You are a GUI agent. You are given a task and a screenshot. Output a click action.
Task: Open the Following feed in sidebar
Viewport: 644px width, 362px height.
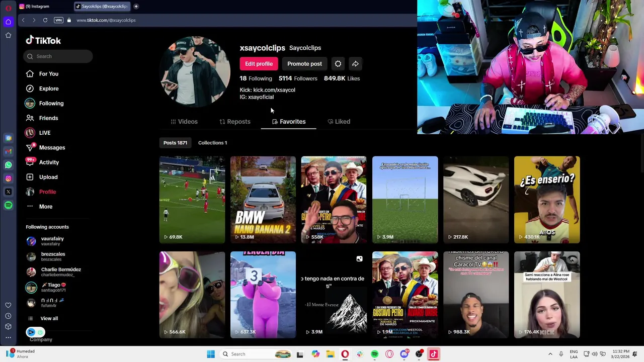[44, 104]
